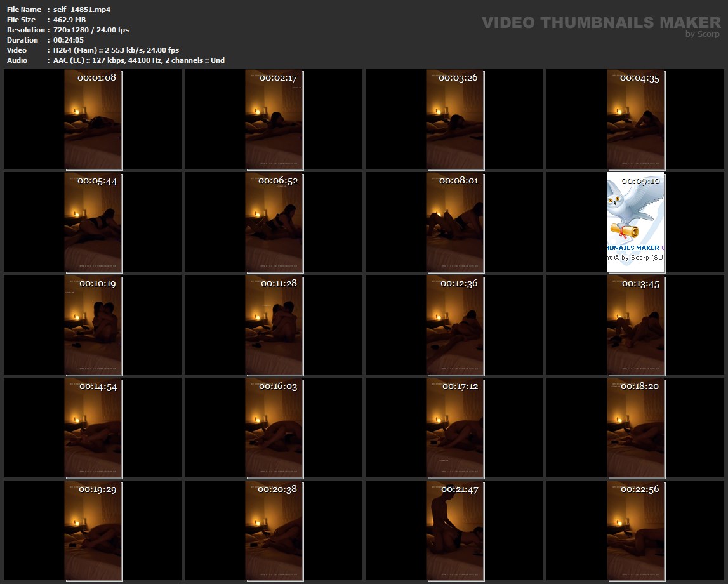Pick the frame at 00:19:29
Screen dimensions: 728x584
coord(93,531)
